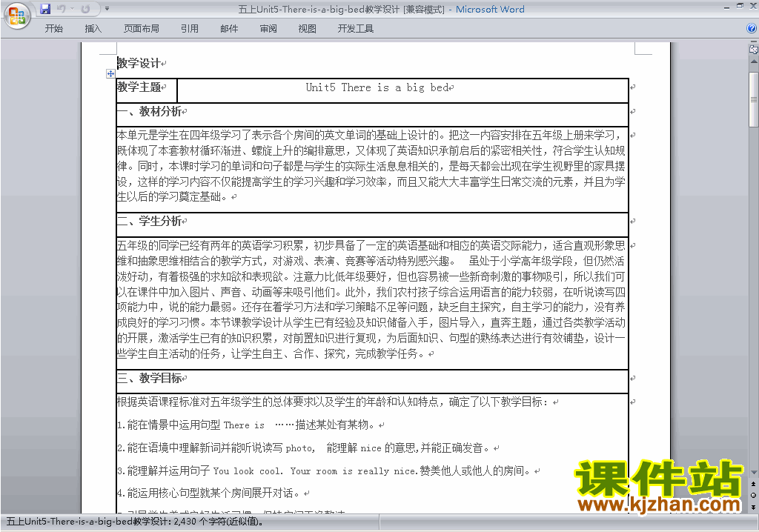
Task: Restore down the Word window
Action: 740,6
